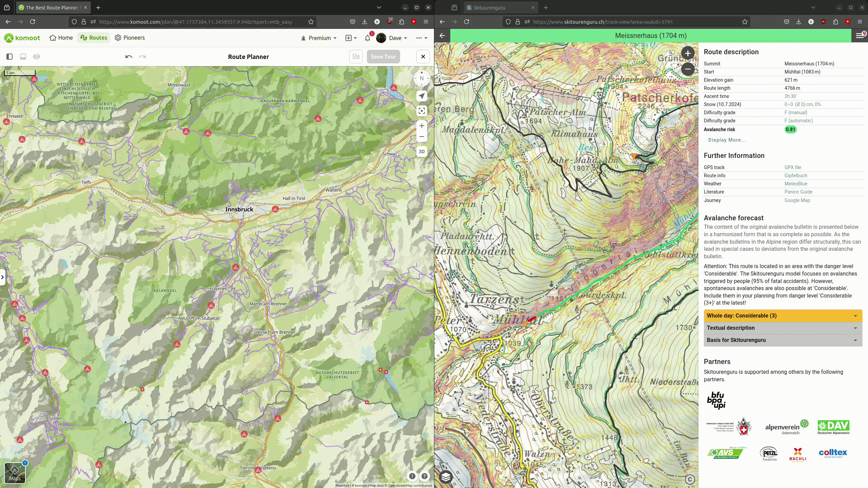Expand Whole day: Considerable (3) section

coord(783,316)
